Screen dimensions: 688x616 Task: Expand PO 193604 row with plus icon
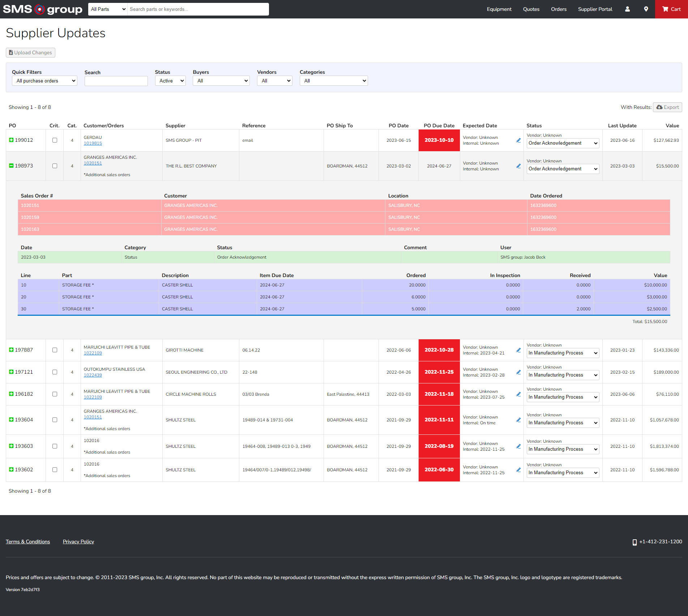[x=11, y=420]
